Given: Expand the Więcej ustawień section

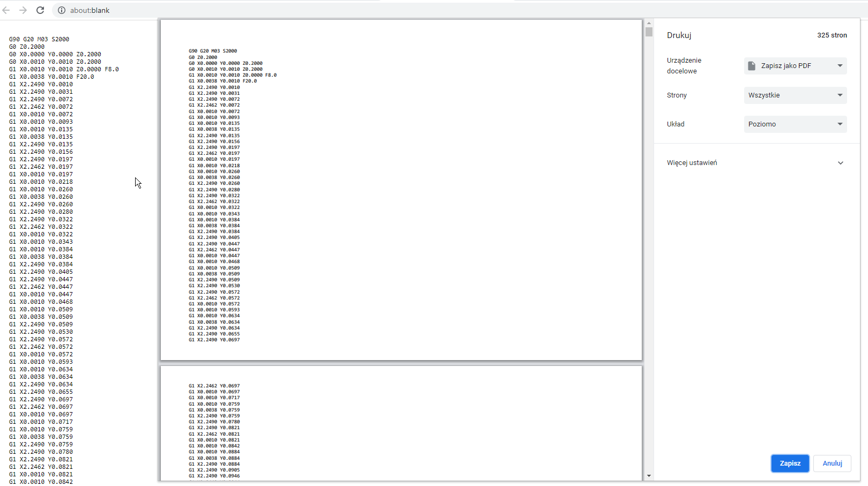Looking at the screenshot, I should (x=756, y=163).
